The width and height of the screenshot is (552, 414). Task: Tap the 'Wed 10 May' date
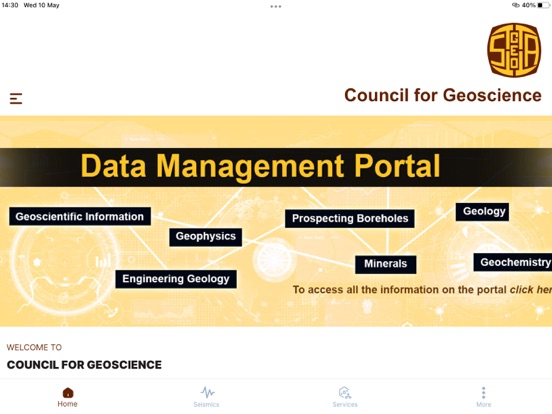[x=42, y=5]
